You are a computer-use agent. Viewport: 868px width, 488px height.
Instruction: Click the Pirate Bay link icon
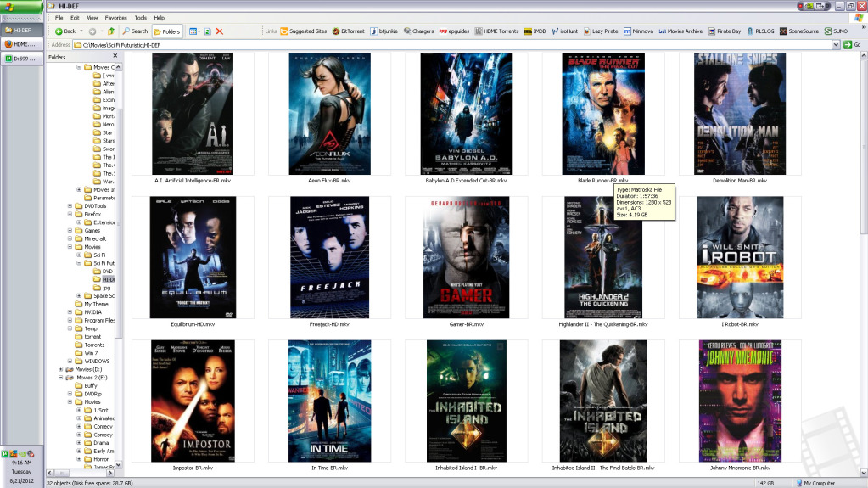click(712, 31)
